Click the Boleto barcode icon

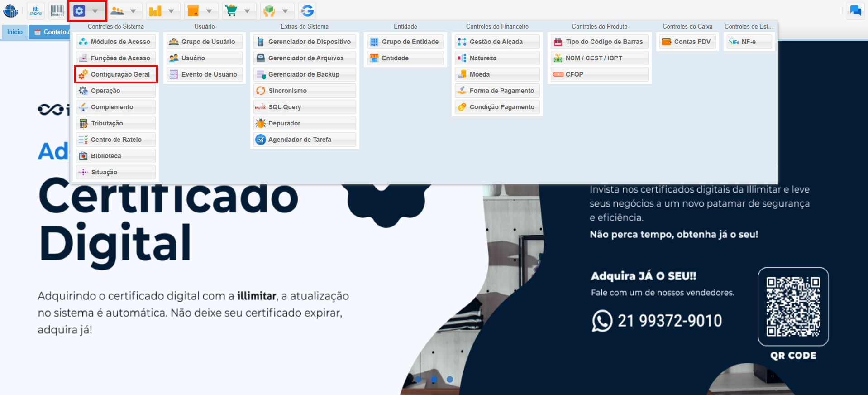point(57,11)
